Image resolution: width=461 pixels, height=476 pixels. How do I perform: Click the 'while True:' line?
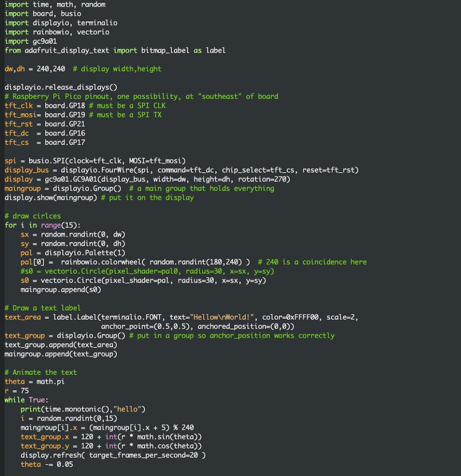click(26, 400)
